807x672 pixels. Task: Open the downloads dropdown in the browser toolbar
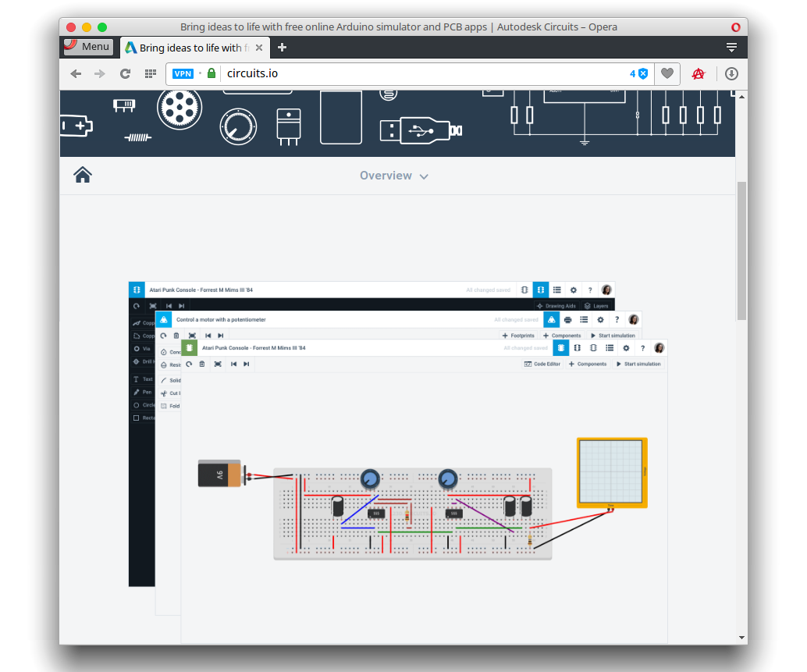pyautogui.click(x=731, y=73)
